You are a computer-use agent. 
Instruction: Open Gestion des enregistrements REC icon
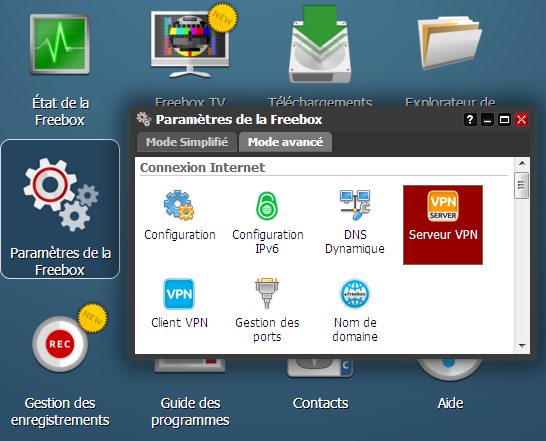pos(61,343)
